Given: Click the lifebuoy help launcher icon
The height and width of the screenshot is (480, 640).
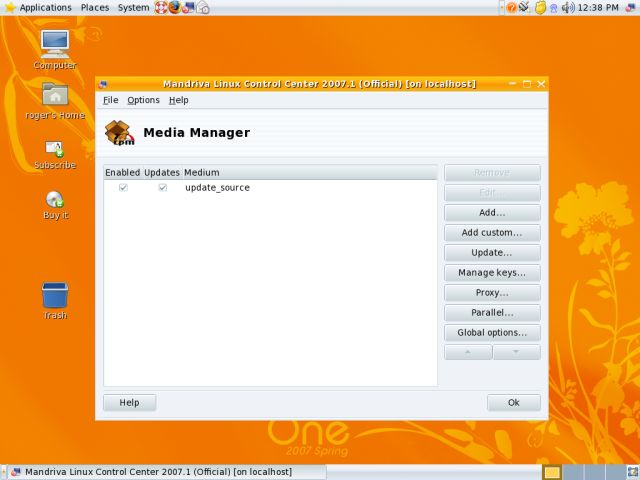Looking at the screenshot, I should [x=161, y=7].
